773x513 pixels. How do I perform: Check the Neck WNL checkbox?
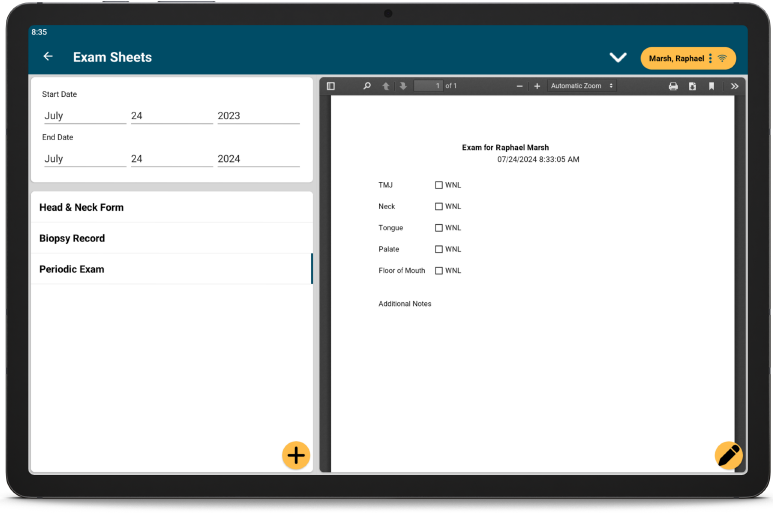click(438, 207)
